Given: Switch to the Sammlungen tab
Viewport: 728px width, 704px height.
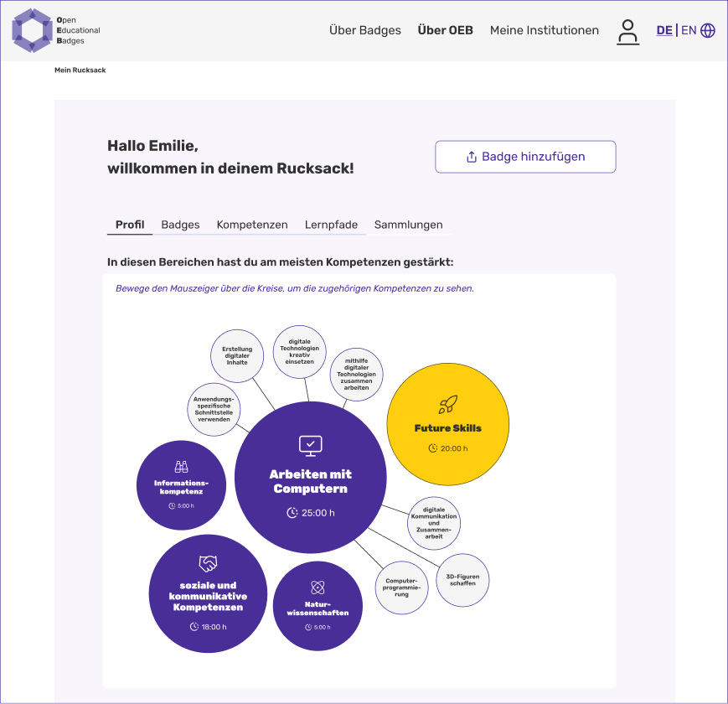Looking at the screenshot, I should point(408,225).
